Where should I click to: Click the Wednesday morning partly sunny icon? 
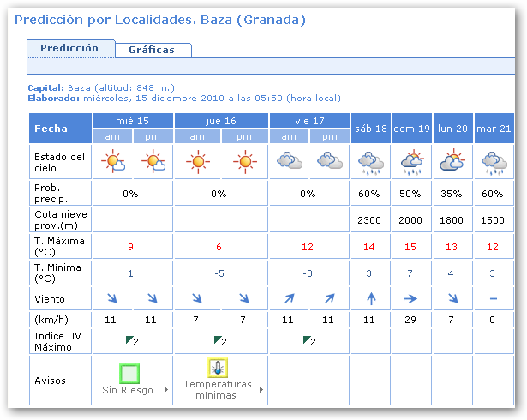[x=113, y=161]
